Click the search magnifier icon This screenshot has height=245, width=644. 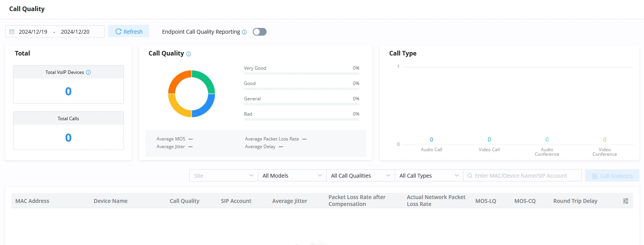point(470,176)
